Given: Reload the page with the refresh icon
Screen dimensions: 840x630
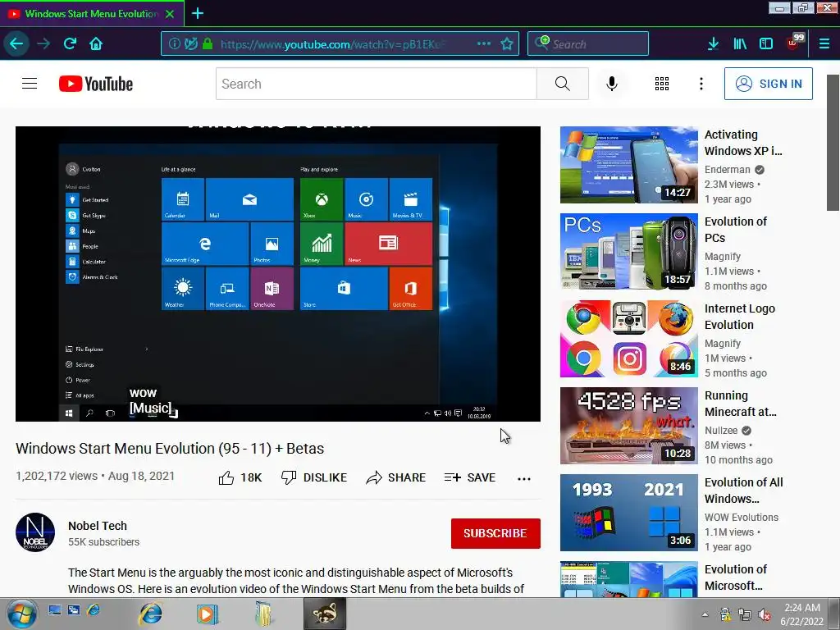Looking at the screenshot, I should pyautogui.click(x=71, y=43).
